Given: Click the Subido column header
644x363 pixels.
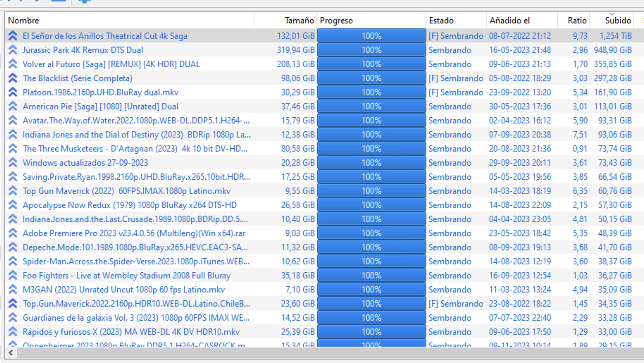Looking at the screenshot, I should click(x=612, y=20).
